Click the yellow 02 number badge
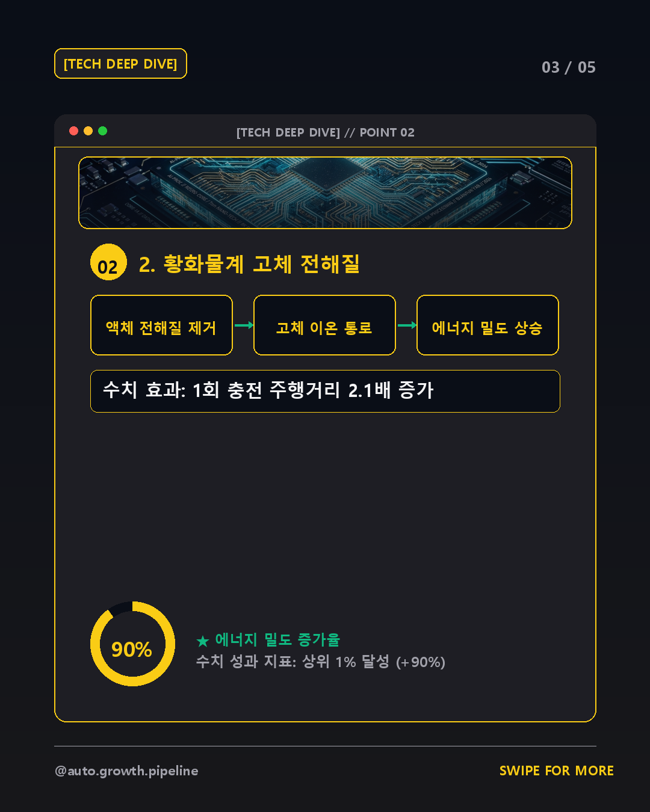Screen dimensions: 650x812 pyautogui.click(x=108, y=262)
